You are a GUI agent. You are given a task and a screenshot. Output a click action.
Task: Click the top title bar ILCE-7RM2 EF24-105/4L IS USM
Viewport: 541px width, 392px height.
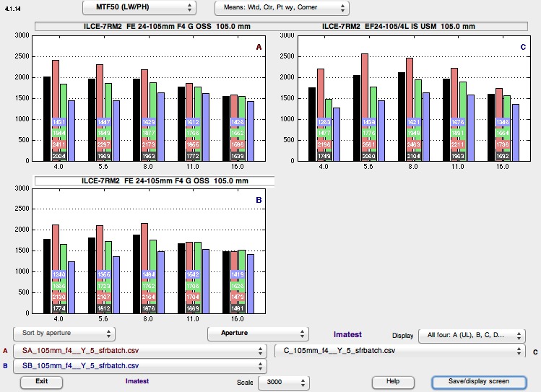point(399,27)
